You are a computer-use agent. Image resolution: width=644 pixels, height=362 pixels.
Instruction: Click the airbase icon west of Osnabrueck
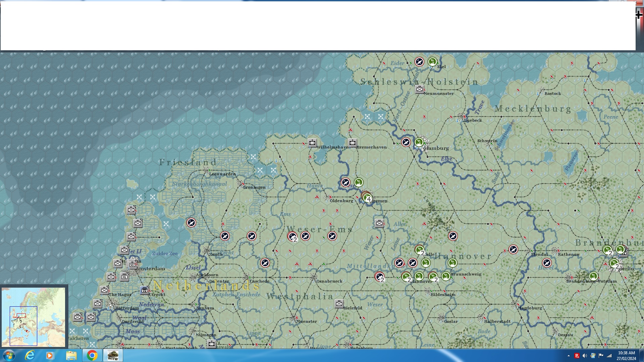(265, 263)
